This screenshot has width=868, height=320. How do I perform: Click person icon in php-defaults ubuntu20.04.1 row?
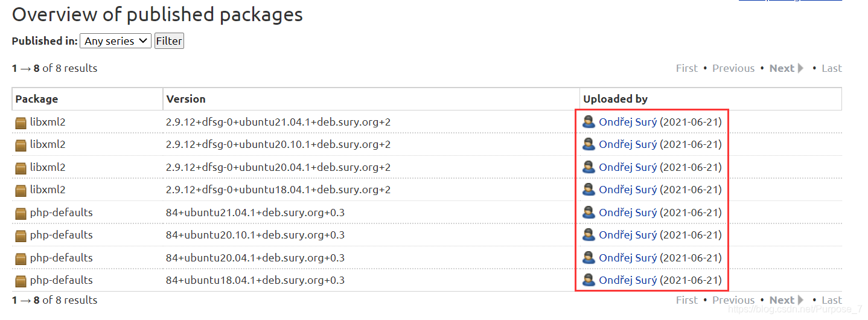[589, 258]
